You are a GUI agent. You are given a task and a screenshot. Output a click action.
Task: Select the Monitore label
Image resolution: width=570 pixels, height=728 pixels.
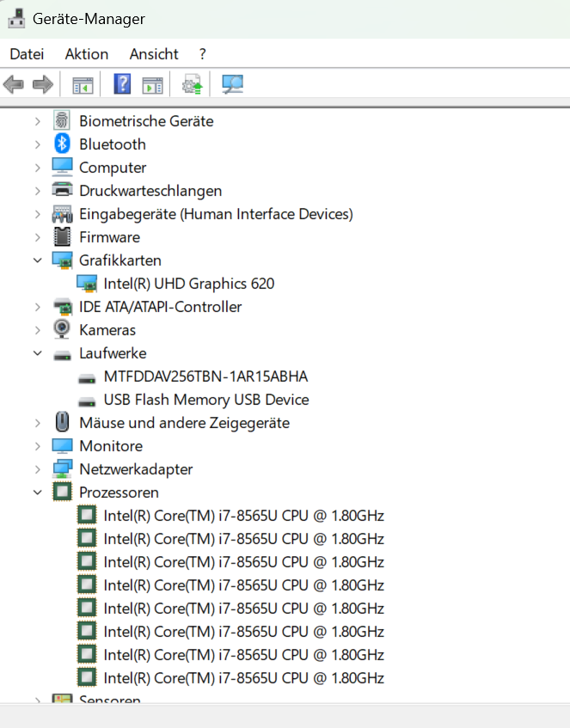[x=111, y=446]
